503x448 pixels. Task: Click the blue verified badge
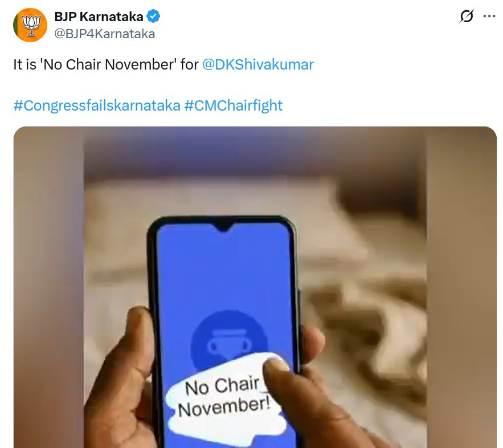pos(153,16)
